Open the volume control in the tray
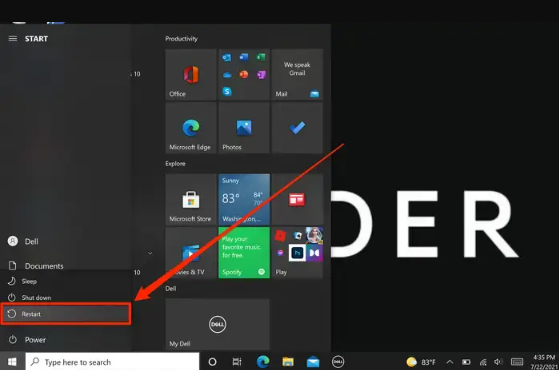 click(498, 362)
